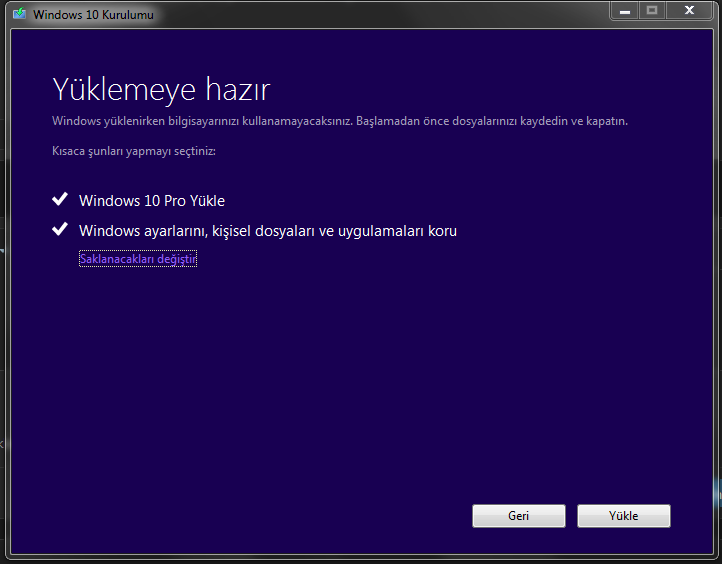Click the 'Yüklemeye hazır' heading
The image size is (722, 564).
click(x=161, y=89)
